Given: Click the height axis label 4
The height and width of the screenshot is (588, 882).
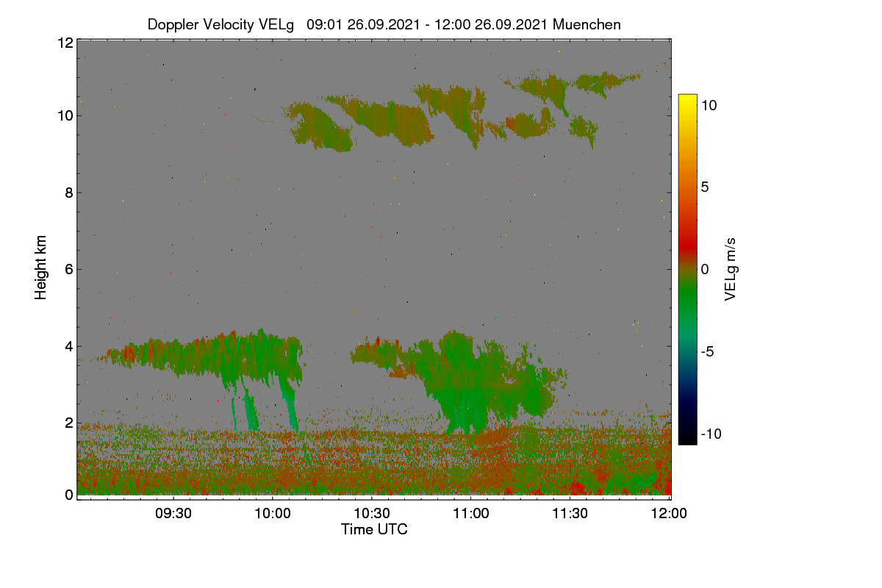Looking at the screenshot, I should 69,346.
